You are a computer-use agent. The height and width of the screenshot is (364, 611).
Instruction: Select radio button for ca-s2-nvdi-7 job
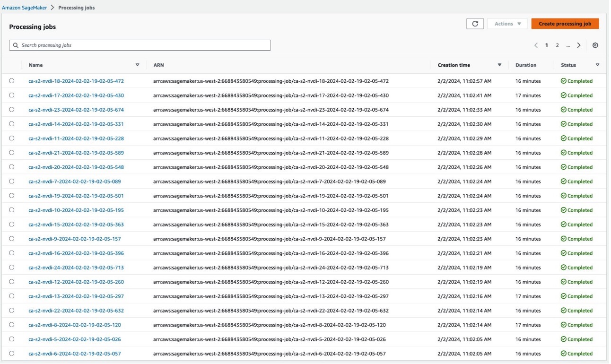click(11, 181)
